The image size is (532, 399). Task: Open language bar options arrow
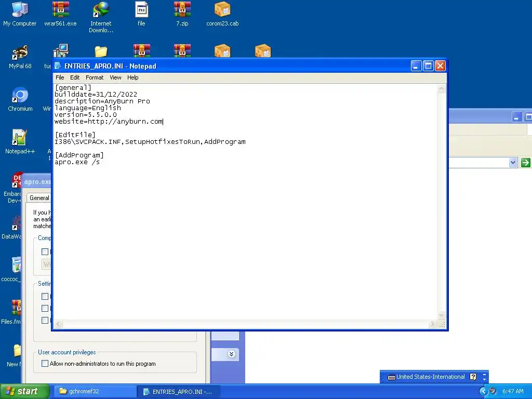484,379
